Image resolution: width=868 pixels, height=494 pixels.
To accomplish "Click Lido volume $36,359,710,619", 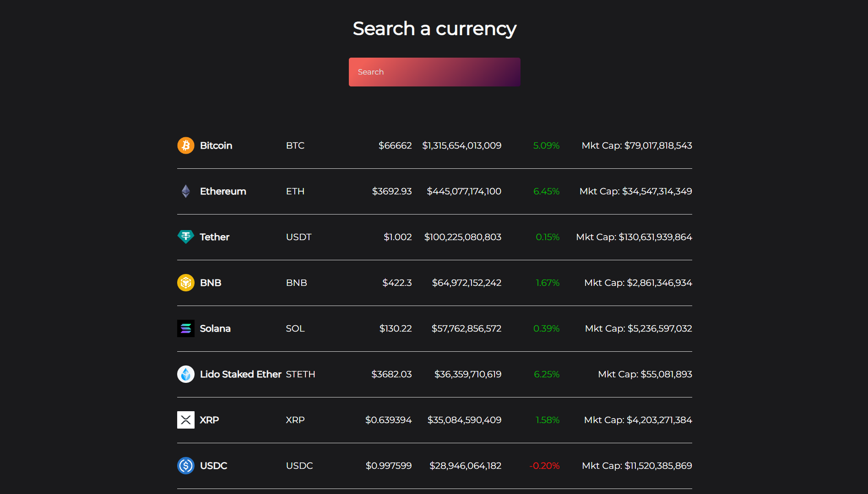I will click(x=468, y=374).
